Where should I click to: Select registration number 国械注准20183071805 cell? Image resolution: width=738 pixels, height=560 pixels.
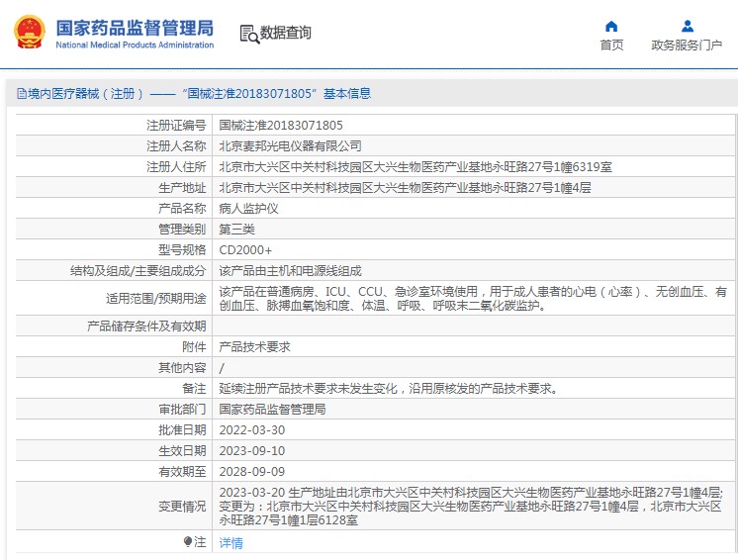(281, 126)
